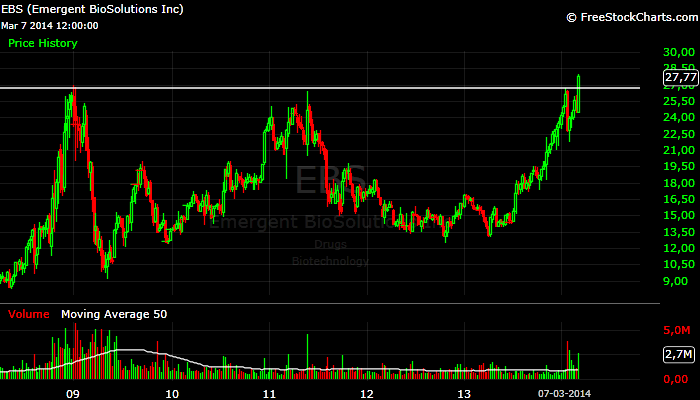This screenshot has height=400, width=700.
Task: Click the 13 year label on time axis
Action: (464, 393)
